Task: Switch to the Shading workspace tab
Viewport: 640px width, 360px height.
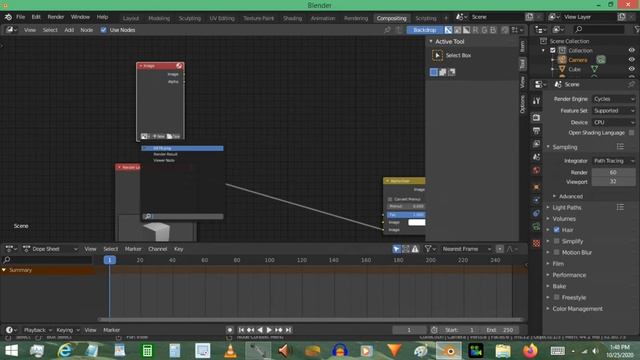Action: pos(292,18)
